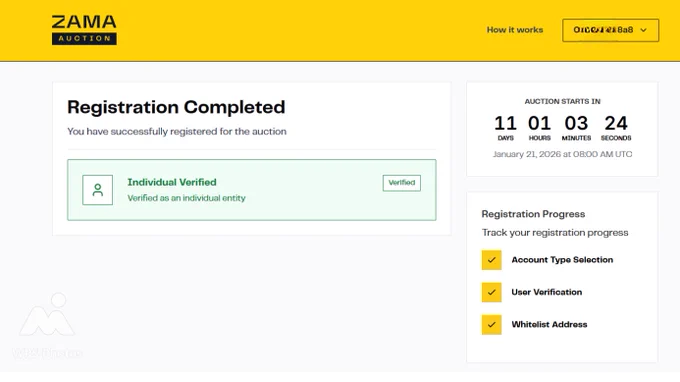Screen dimensions: 680x382
Task: Click the individual person icon
Action: [x=98, y=190]
